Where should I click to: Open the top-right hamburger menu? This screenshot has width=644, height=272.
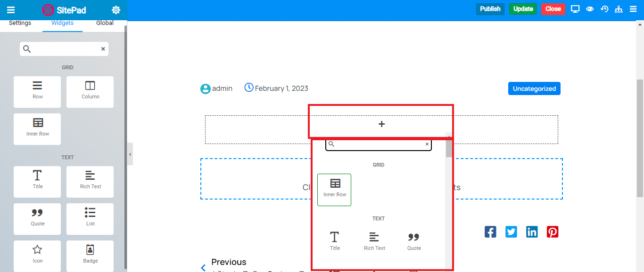click(633, 9)
